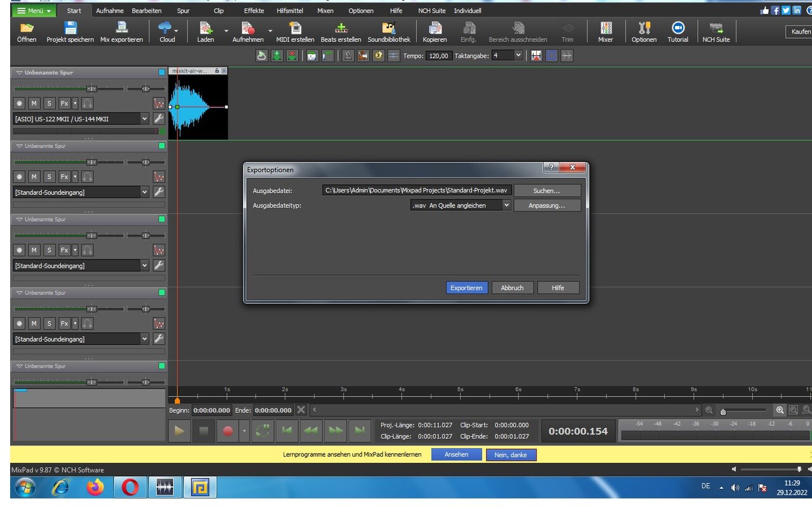Mute the first track with M button
Image resolution: width=812 pixels, height=508 pixels.
34,103
